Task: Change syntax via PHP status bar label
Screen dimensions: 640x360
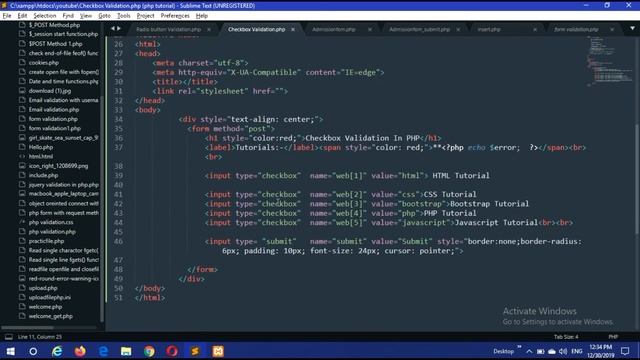Action: (613, 337)
